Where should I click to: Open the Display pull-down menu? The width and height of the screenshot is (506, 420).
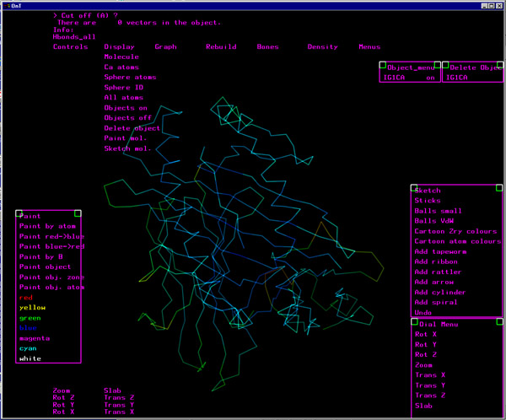(119, 47)
